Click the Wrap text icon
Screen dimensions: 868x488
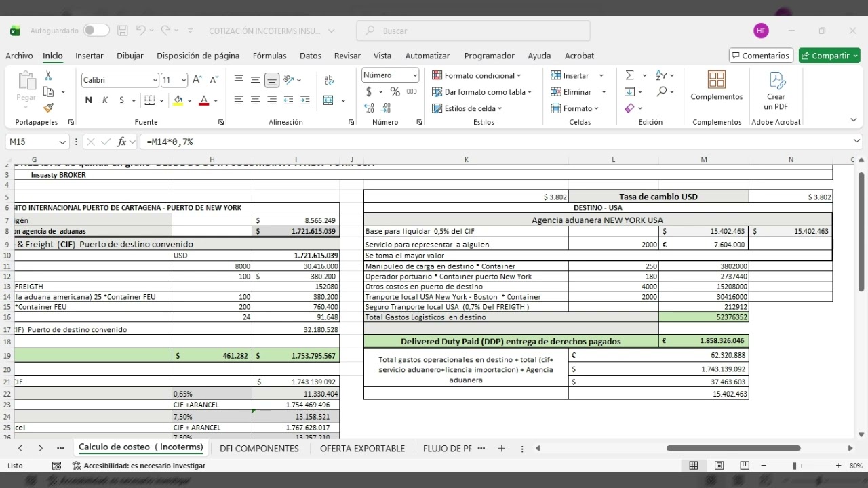(330, 80)
